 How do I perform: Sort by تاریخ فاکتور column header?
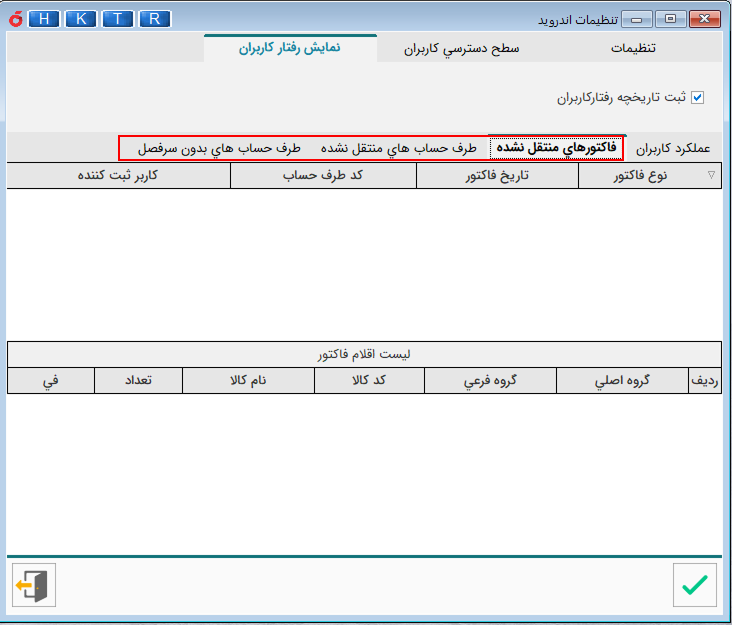(497, 175)
